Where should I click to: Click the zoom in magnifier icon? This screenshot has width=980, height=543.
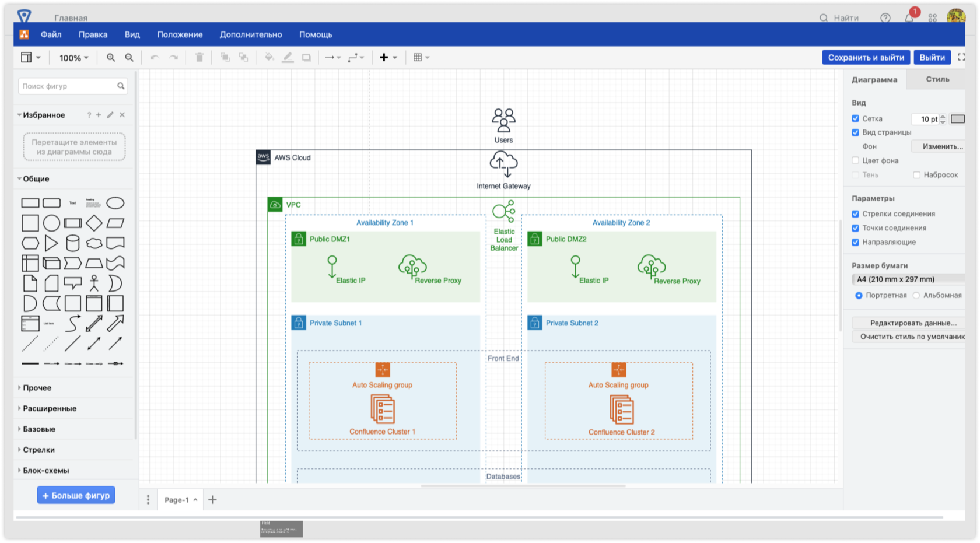point(110,58)
